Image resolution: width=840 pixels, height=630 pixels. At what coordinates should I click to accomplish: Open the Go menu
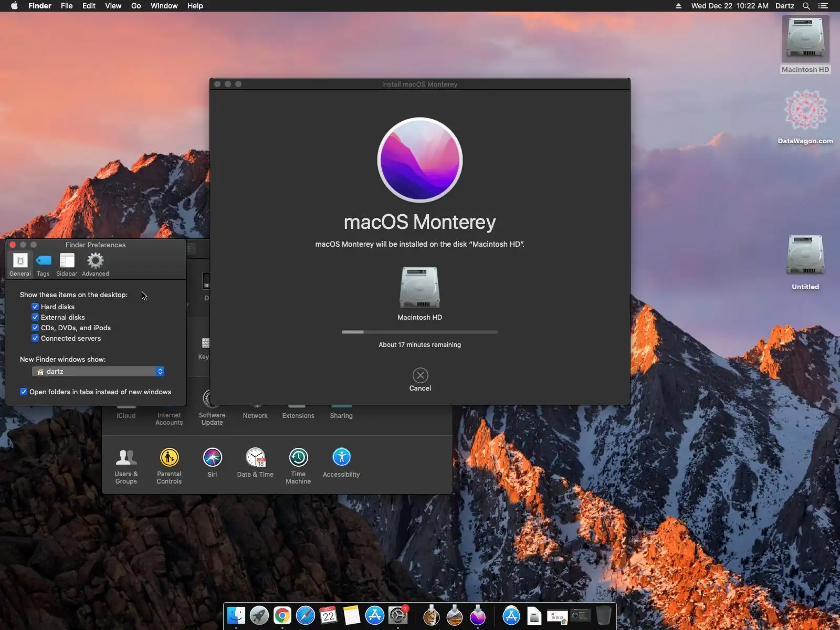136,6
